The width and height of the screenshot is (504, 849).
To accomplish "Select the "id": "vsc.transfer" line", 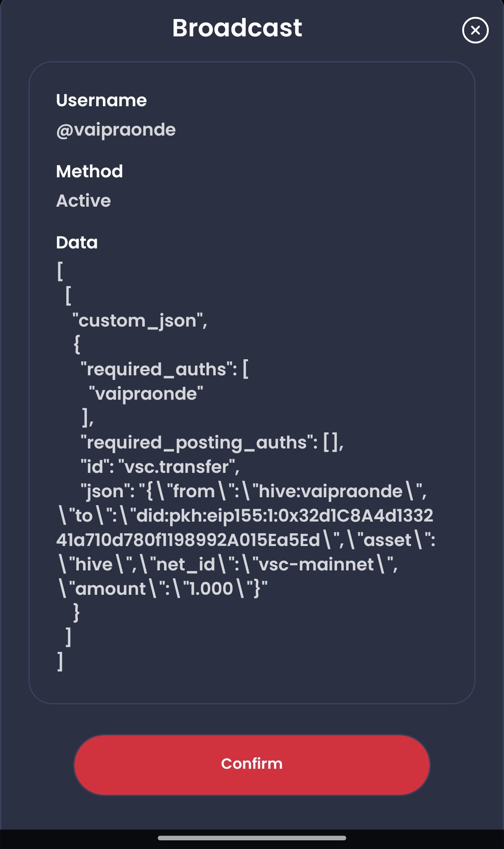I will pyautogui.click(x=160, y=467).
